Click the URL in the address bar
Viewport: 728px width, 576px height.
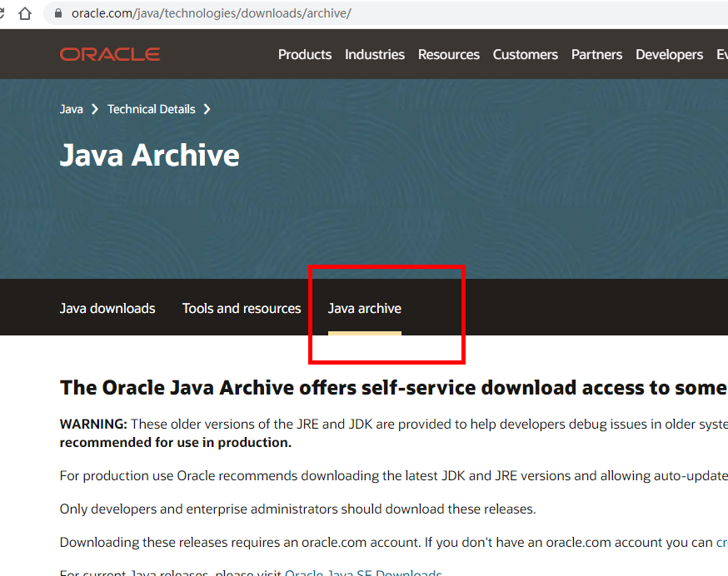point(212,13)
